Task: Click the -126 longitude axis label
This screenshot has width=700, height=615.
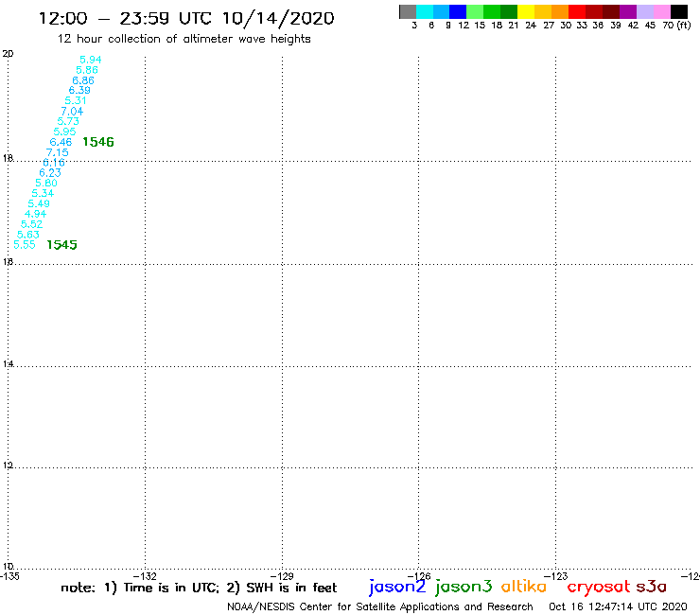Action: click(419, 576)
